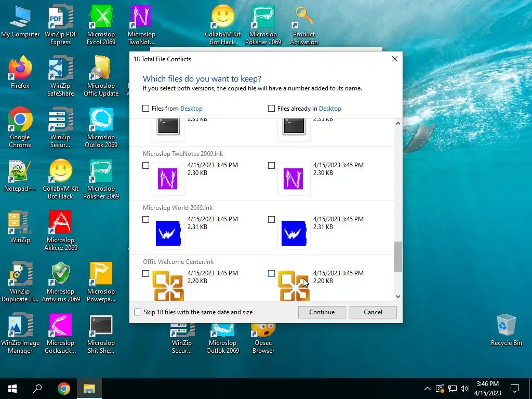The height and width of the screenshot is (399, 532).
Task: Launch Google Chrome desktop shortcut
Action: pos(20,128)
